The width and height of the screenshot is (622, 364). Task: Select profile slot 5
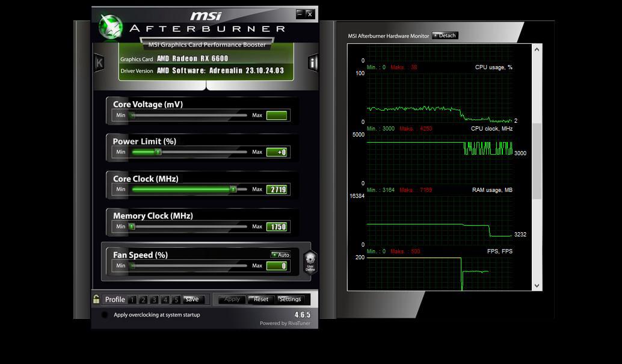click(x=176, y=300)
